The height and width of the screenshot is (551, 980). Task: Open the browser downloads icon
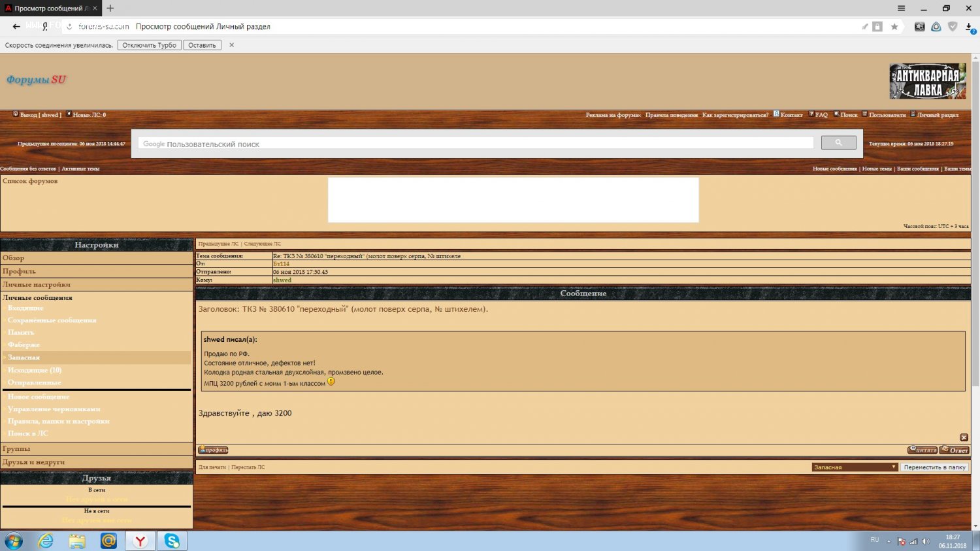click(x=970, y=27)
